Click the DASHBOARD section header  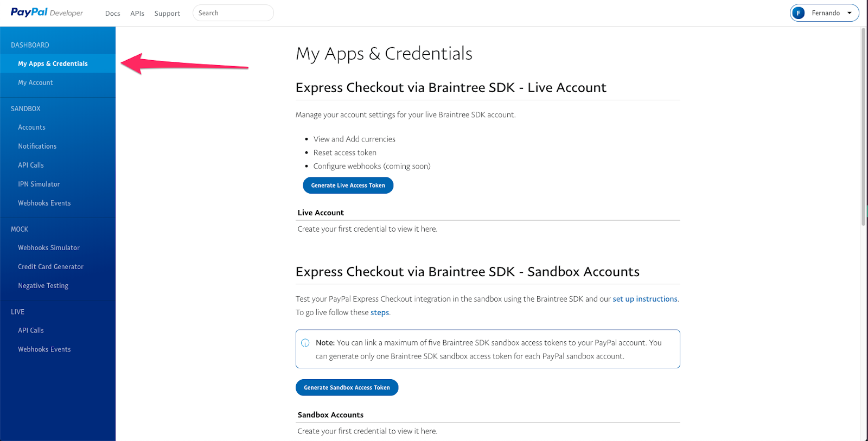pos(30,45)
